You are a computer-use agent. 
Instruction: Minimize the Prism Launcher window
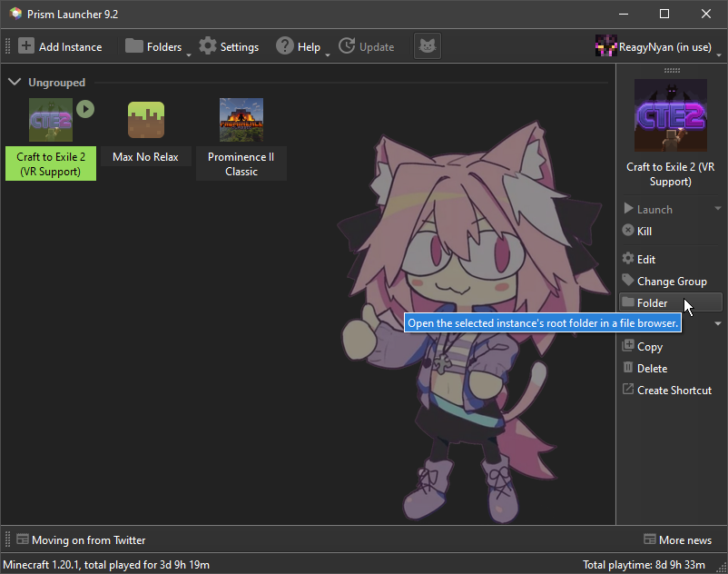624,14
